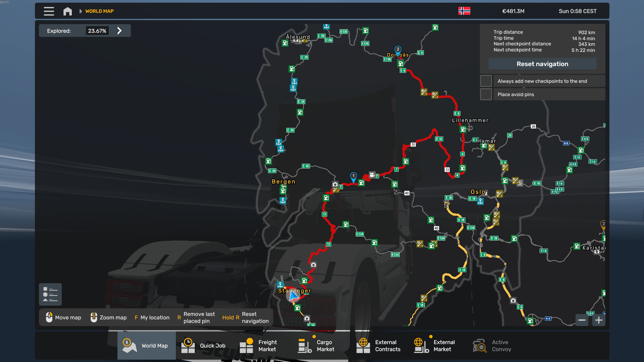Open the External Contracts tab
This screenshot has width=644, height=362.
380,346
